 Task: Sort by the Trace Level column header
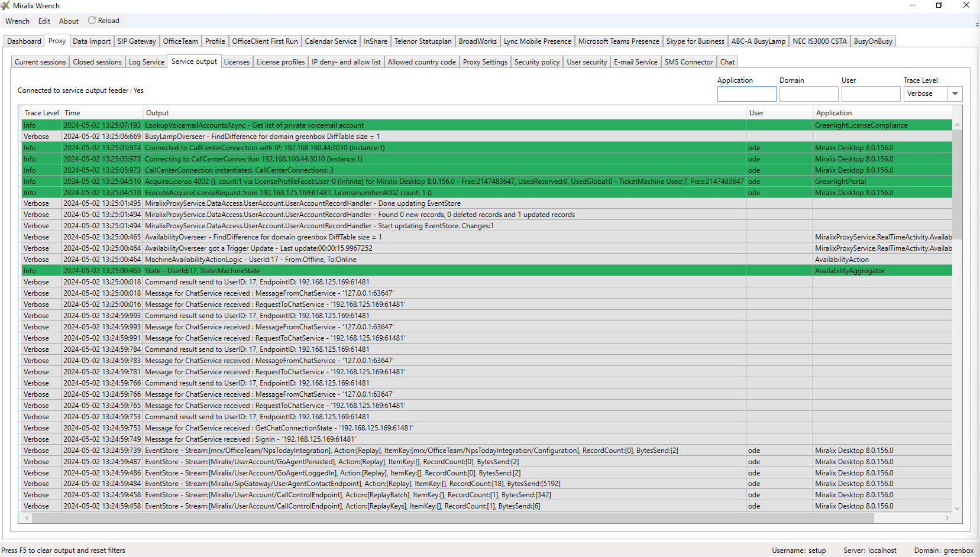(41, 113)
